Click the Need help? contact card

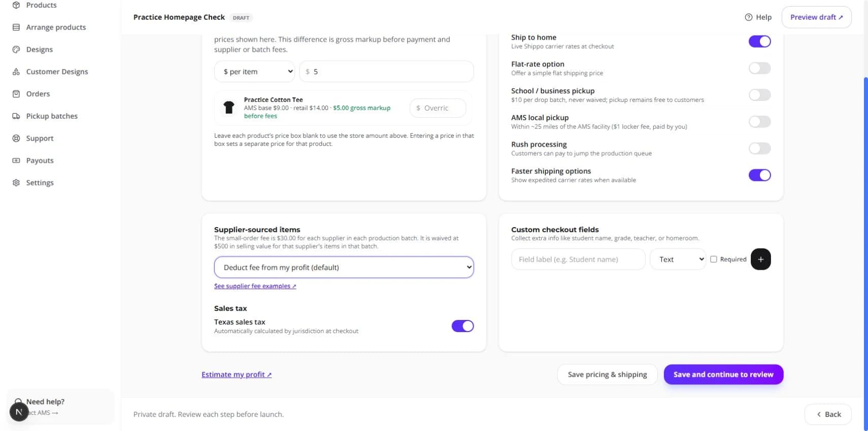pos(60,407)
